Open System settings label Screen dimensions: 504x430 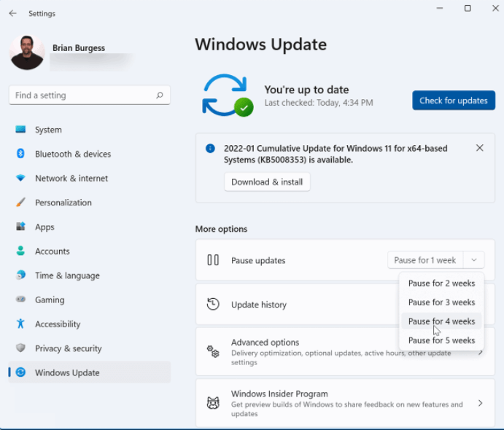[48, 130]
